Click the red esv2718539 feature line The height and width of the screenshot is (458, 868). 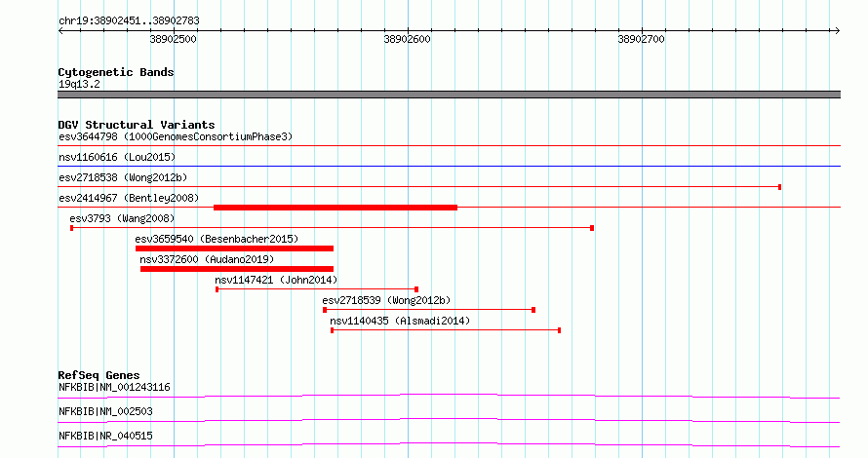point(429,310)
